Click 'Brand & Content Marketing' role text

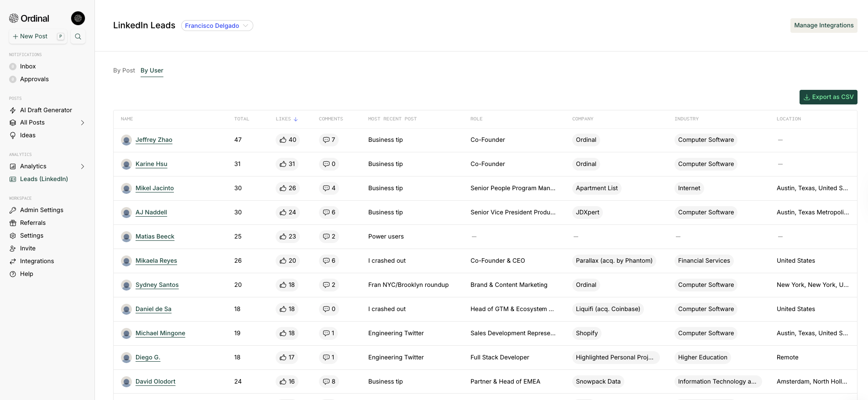(509, 285)
